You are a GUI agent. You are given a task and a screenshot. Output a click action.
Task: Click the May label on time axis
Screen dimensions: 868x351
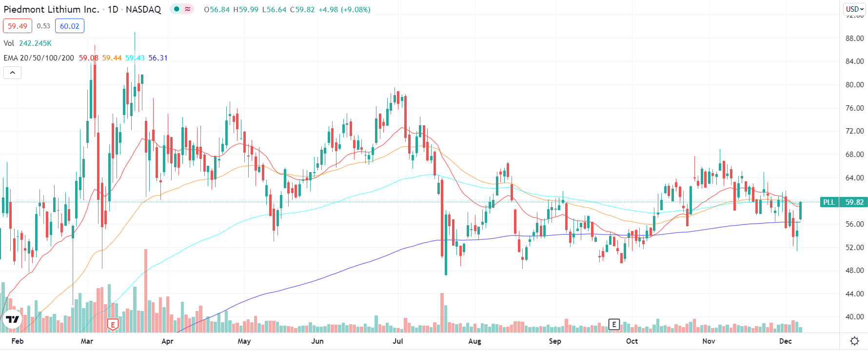pyautogui.click(x=244, y=341)
